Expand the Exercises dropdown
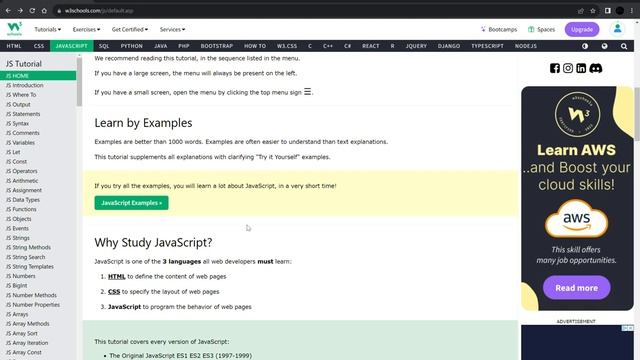The width and height of the screenshot is (640, 360). 86,29
